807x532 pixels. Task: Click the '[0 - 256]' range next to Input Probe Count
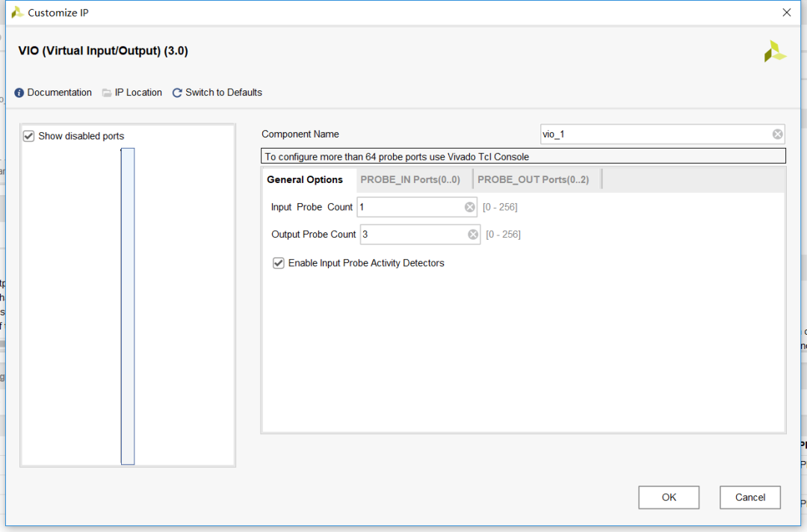click(500, 207)
